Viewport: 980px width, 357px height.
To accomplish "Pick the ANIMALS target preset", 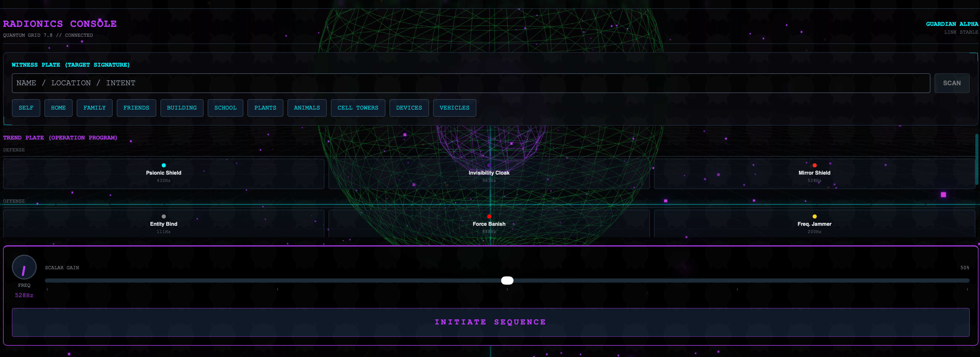I will pos(307,108).
